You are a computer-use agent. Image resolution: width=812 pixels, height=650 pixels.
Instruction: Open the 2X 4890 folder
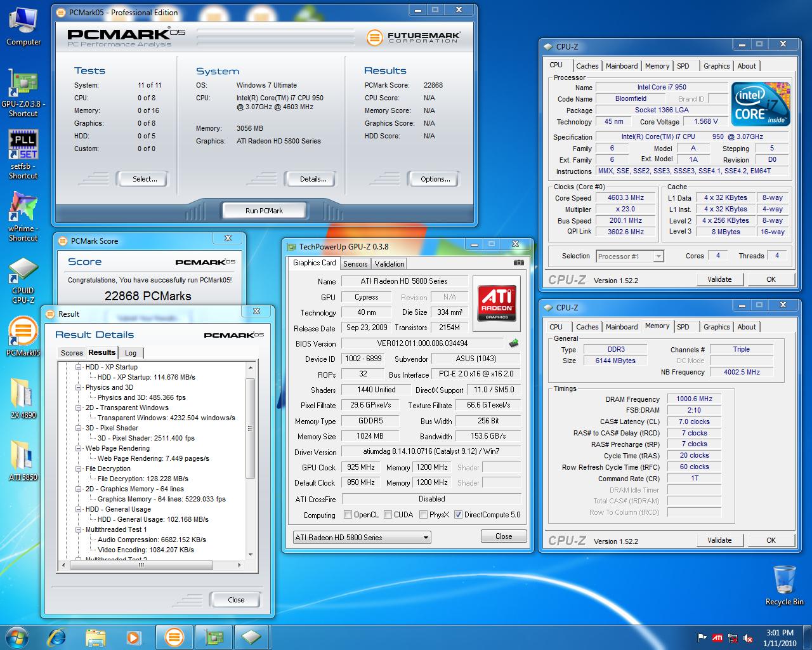pos(23,398)
